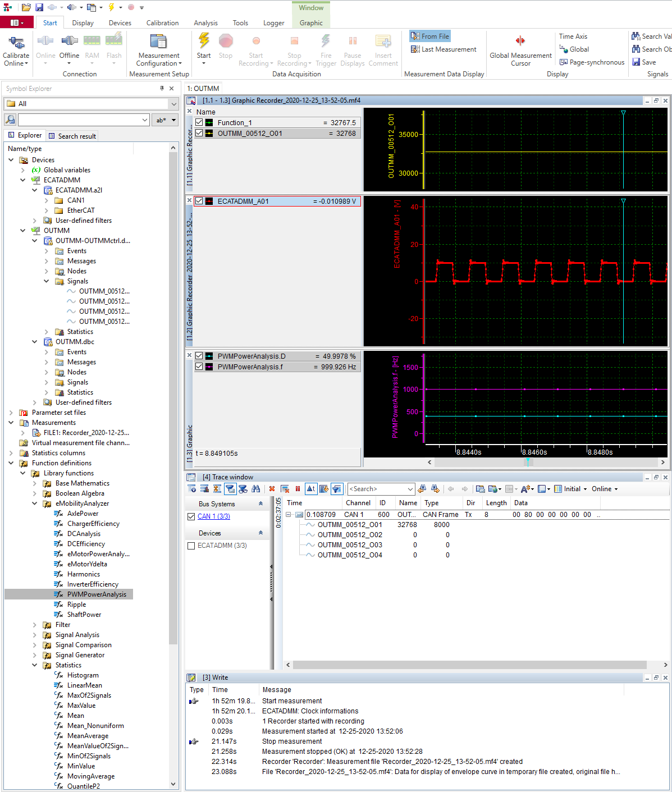Open Measurement Configuration from the ribbon

159,42
